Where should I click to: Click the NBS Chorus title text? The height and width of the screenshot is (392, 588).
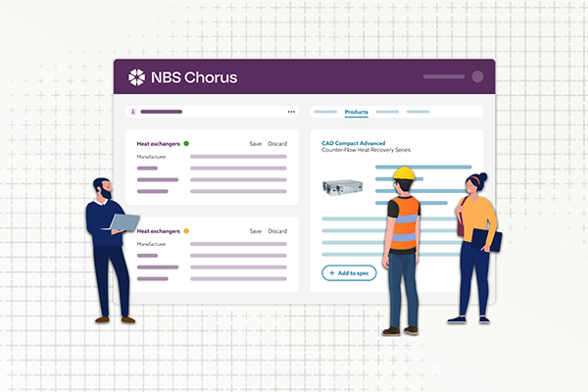[x=194, y=77]
